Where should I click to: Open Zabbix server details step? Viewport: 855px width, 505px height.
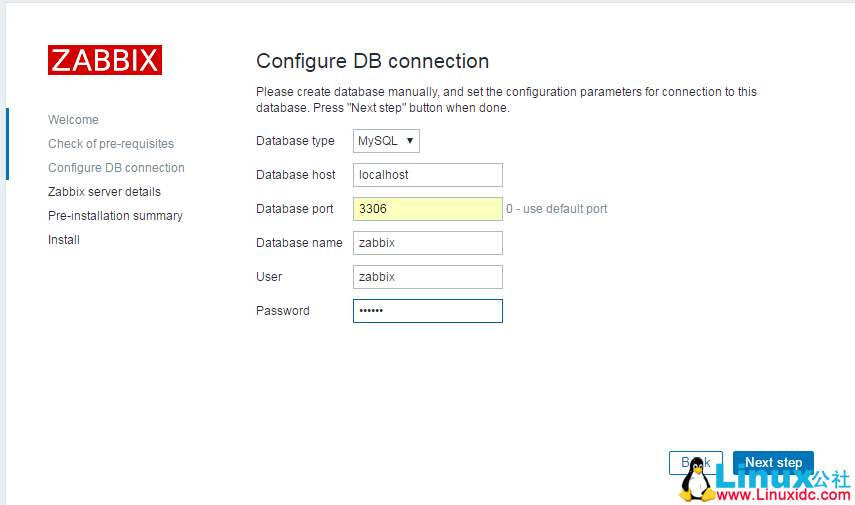104,192
